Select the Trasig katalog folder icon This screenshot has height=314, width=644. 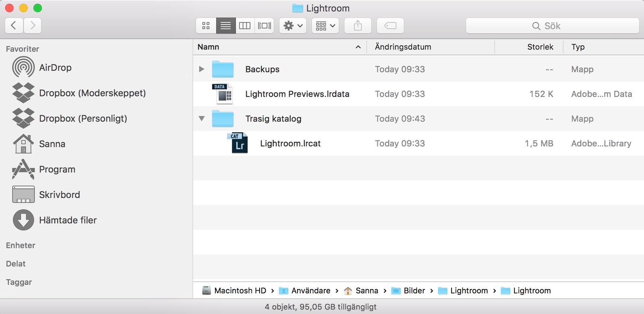[223, 119]
